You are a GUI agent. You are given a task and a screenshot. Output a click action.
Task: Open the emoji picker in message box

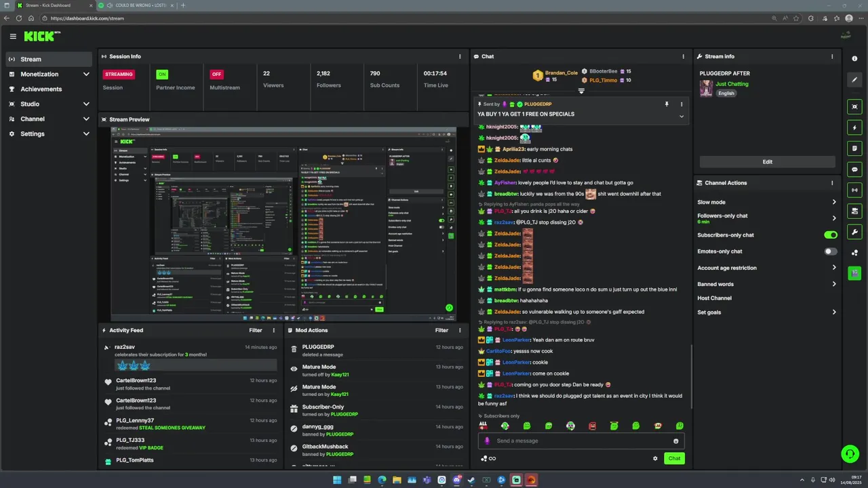pos(675,441)
